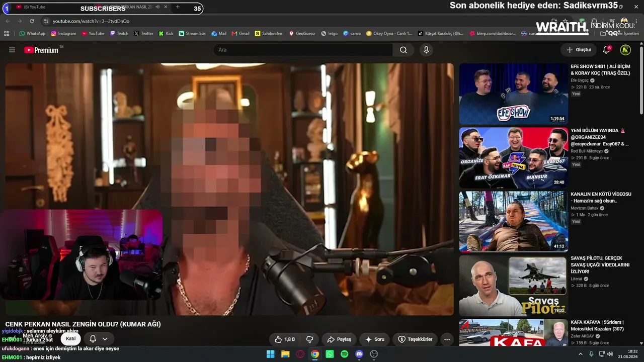Start voice search with microphone icon
Screen dimensions: 644x362
click(426, 50)
